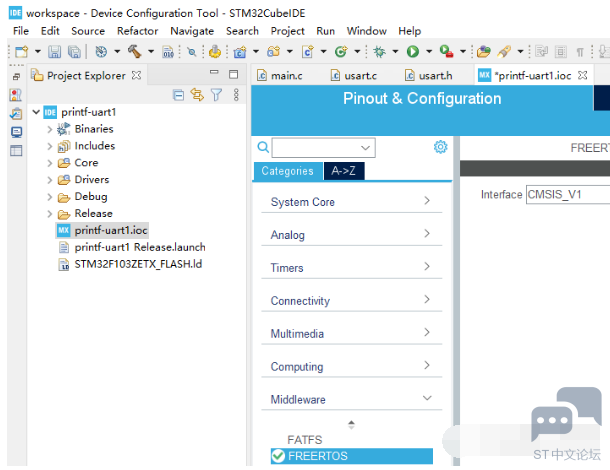610x470 pixels.
Task: Click the new C source file icon
Action: (308, 51)
